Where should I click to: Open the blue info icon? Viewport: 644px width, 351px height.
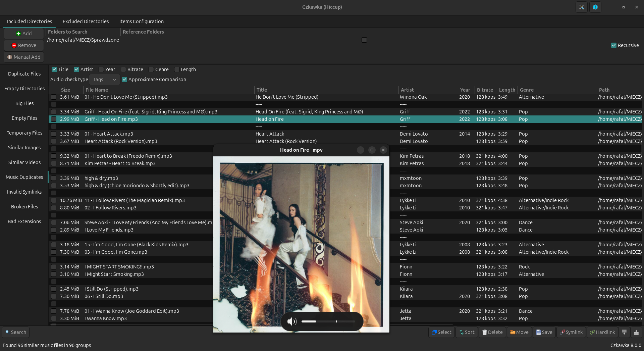[595, 7]
